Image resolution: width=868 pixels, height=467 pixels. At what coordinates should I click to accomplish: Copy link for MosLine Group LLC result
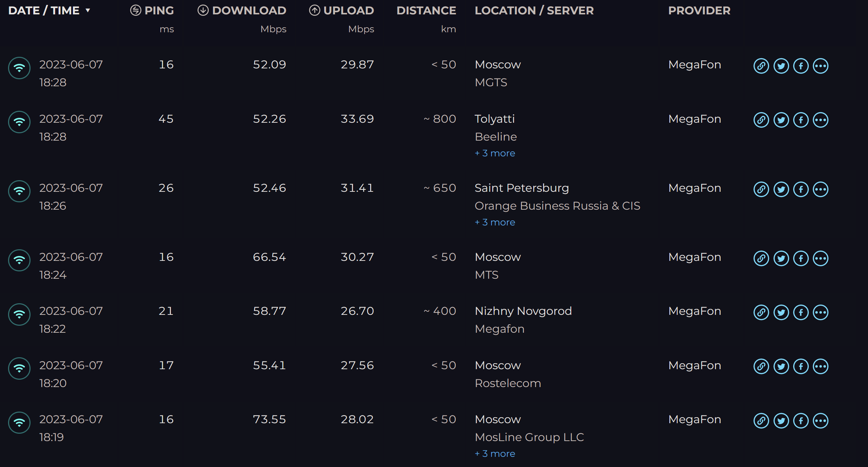[761, 421]
